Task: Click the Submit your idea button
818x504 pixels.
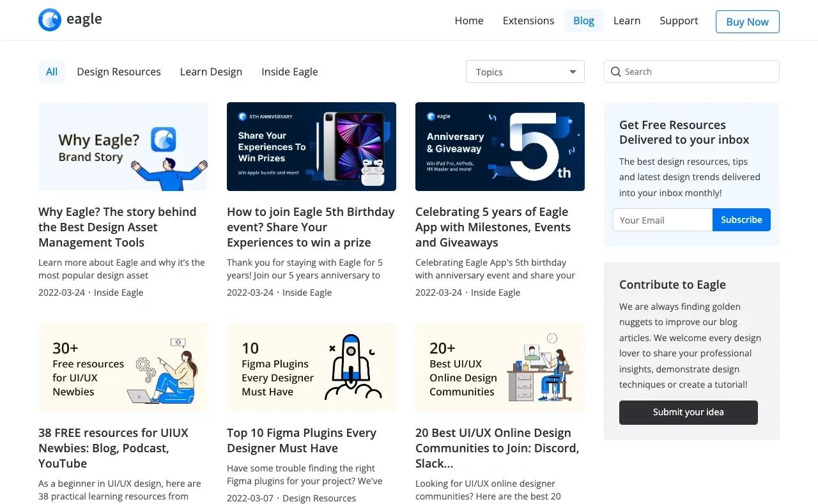Action: (688, 413)
